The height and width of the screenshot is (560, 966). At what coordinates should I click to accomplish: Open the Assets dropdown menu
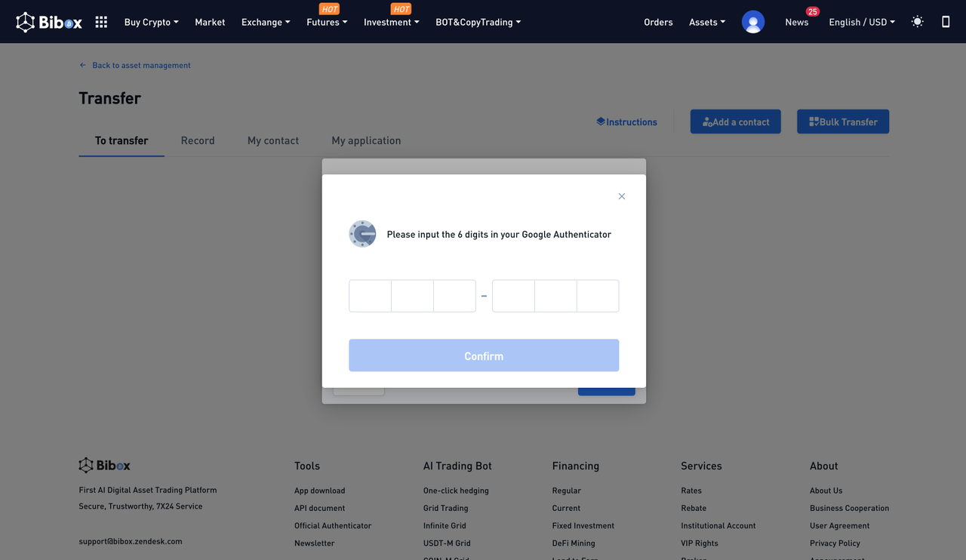pos(706,22)
